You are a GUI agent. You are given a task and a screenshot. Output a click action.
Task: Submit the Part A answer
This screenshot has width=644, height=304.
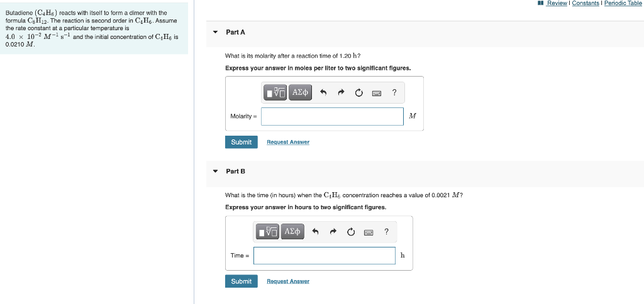point(241,142)
